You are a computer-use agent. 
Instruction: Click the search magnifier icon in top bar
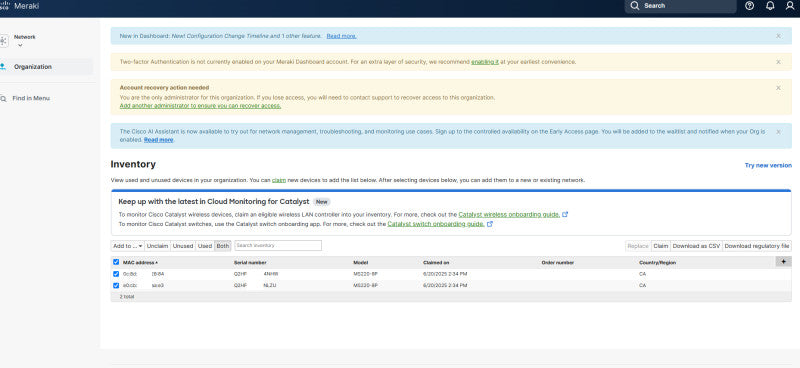click(x=634, y=6)
